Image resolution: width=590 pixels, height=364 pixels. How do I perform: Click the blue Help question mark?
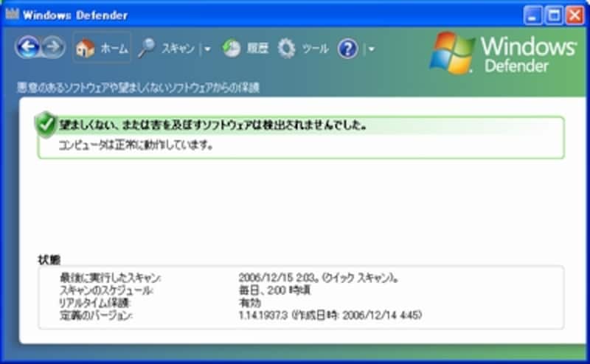point(347,49)
